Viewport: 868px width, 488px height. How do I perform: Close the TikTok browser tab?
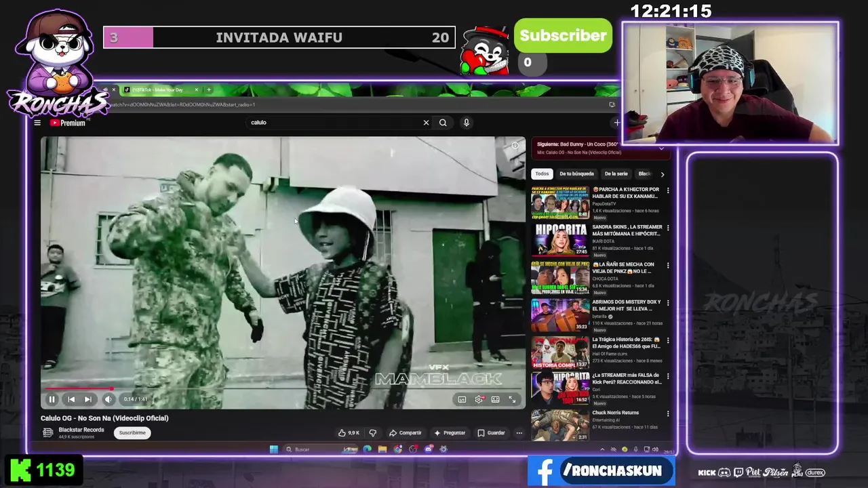click(197, 89)
